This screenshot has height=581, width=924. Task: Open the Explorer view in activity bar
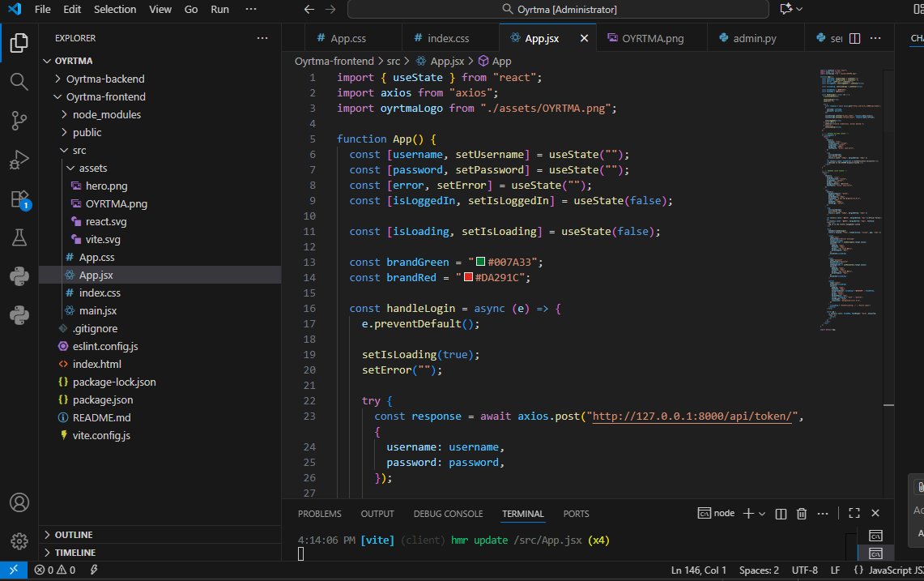click(x=19, y=43)
